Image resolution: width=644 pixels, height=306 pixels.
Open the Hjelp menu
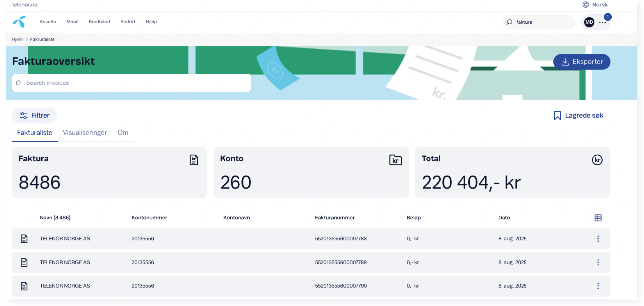click(151, 22)
